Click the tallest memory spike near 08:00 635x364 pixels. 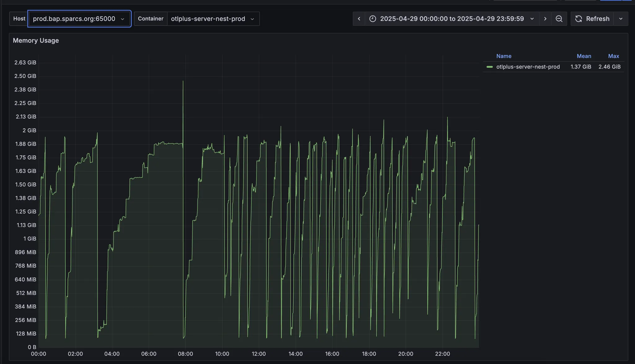pyautogui.click(x=183, y=82)
